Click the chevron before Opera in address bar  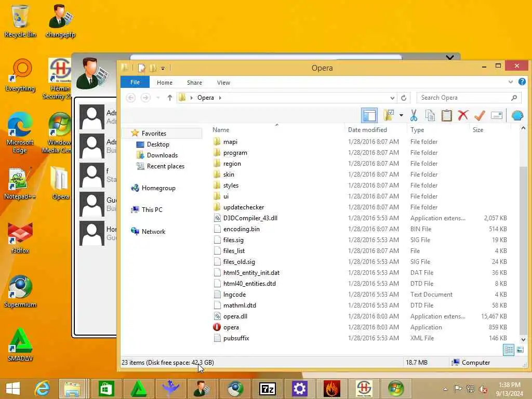point(191,98)
